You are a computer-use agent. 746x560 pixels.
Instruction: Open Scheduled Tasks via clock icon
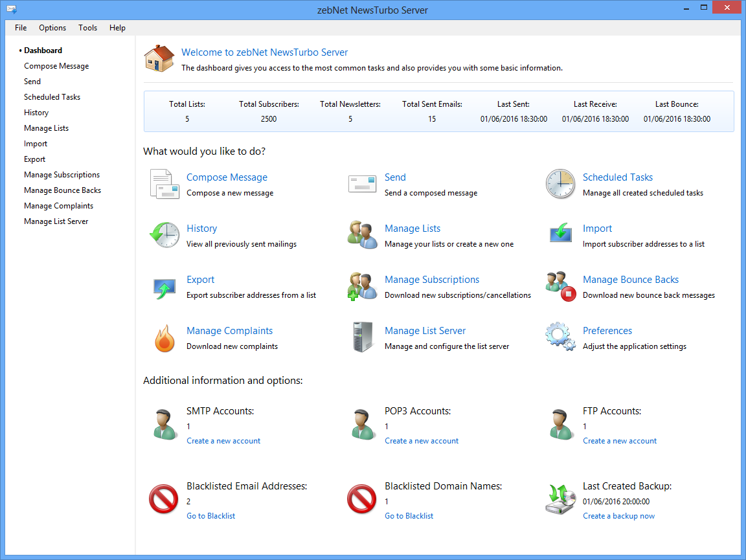coord(560,184)
